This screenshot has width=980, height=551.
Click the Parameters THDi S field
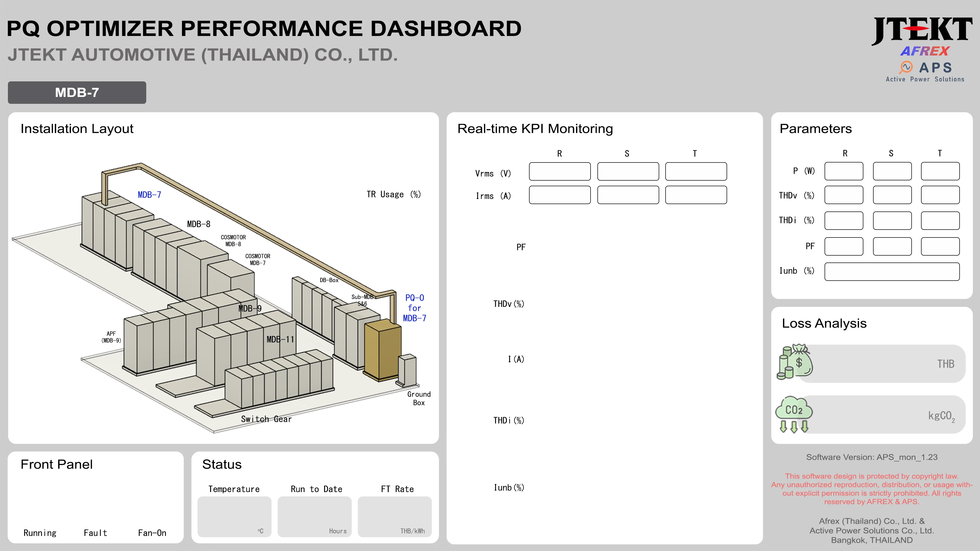[892, 221]
